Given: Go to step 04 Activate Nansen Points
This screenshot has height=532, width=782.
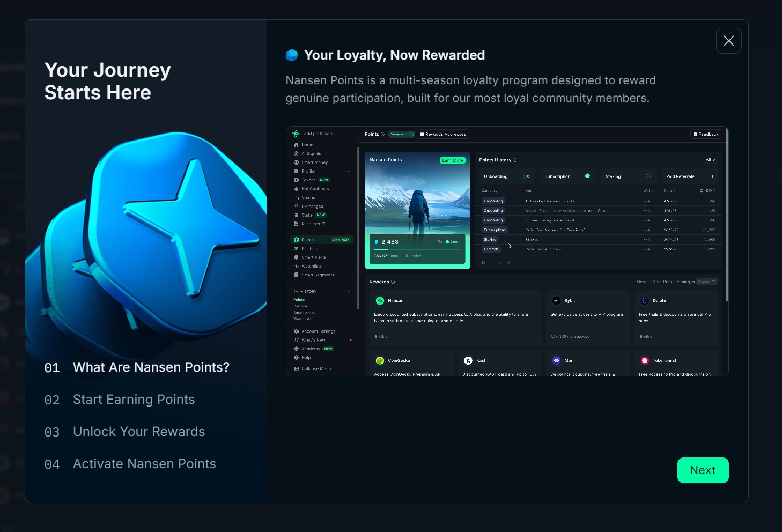Looking at the screenshot, I should 144,464.
